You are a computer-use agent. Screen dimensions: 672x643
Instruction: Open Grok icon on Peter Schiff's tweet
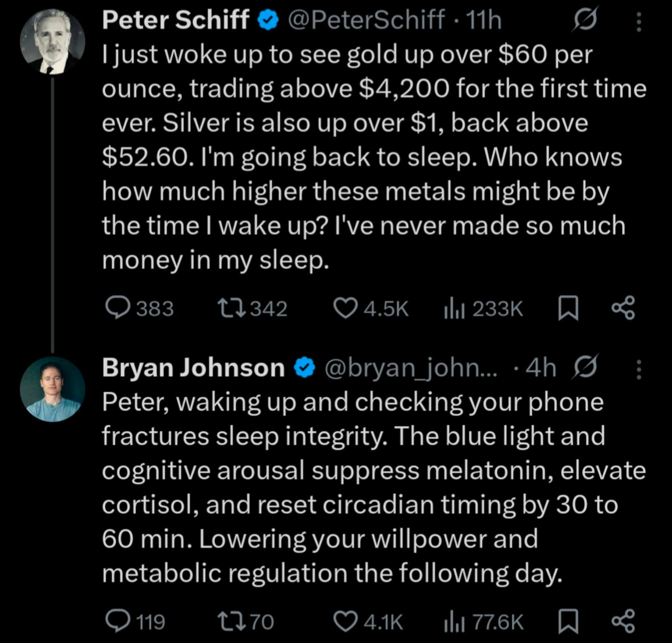[x=585, y=21]
